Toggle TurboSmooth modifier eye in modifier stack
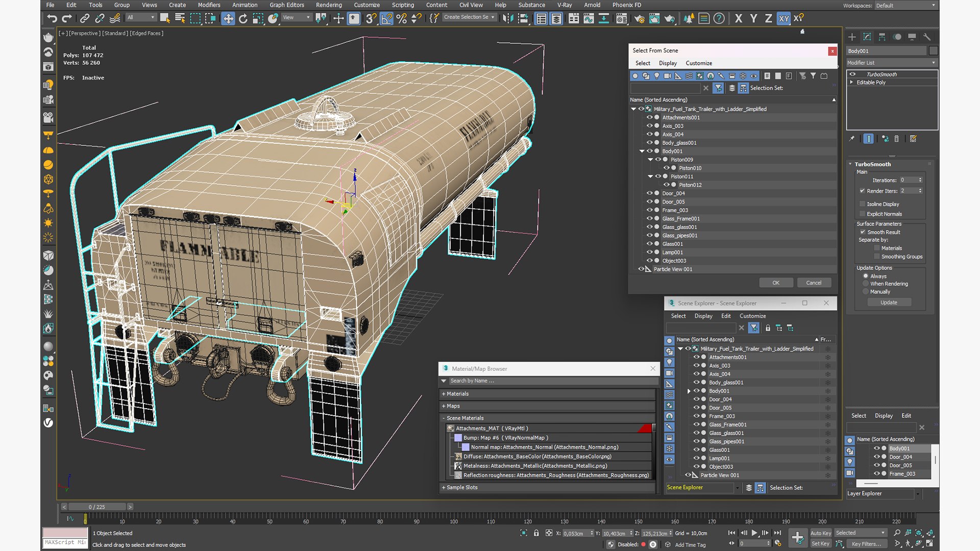This screenshot has height=551, width=980. point(852,74)
